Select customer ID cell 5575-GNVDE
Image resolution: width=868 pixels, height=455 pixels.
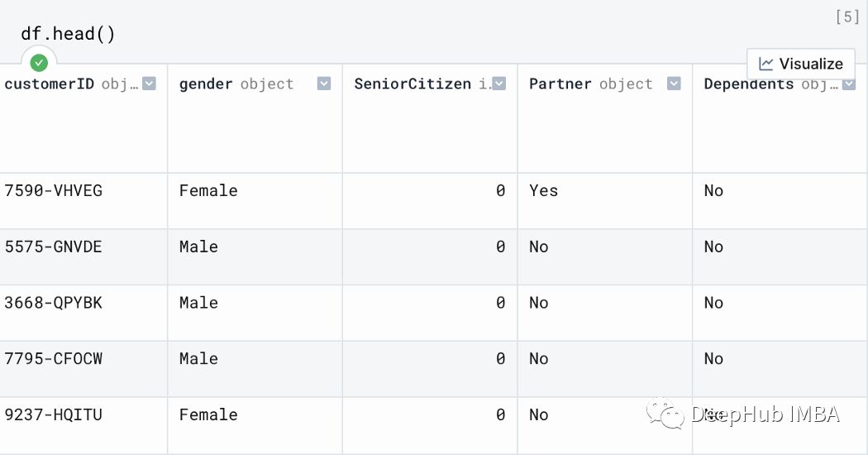(x=54, y=247)
